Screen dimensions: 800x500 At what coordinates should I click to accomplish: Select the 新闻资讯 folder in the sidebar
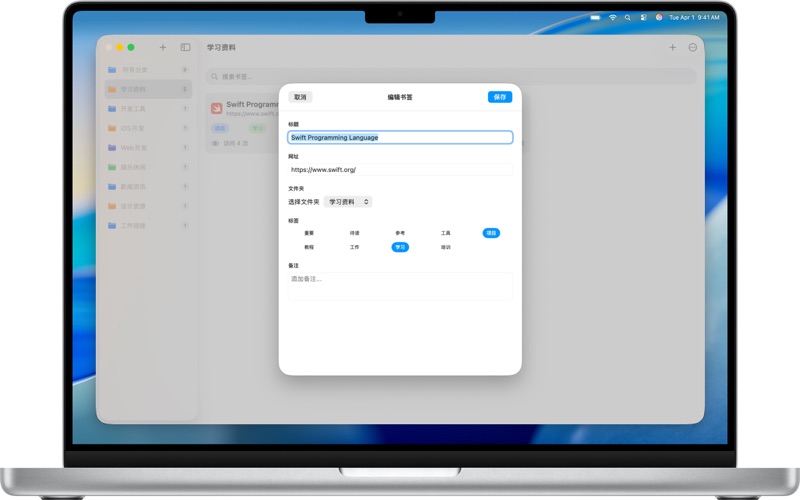(148, 187)
